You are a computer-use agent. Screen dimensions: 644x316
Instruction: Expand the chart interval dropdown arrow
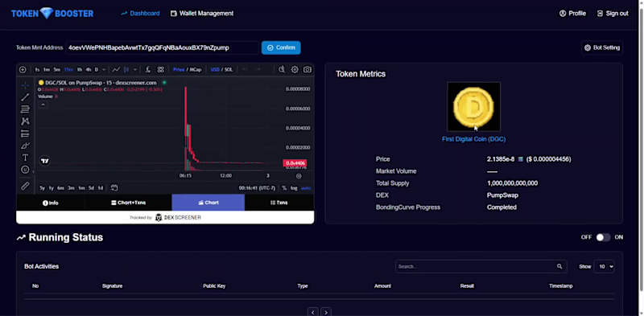click(104, 70)
